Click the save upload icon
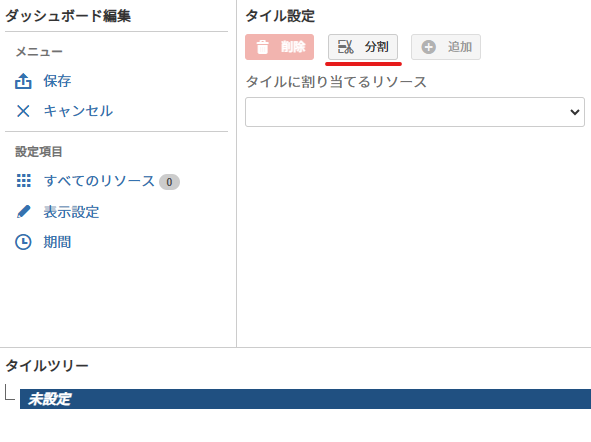The image size is (591, 442). coord(23,81)
